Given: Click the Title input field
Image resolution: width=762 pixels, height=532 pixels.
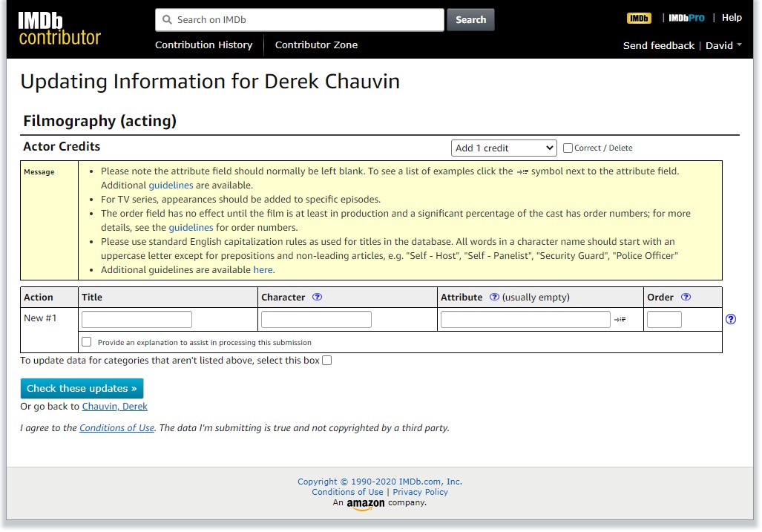Looking at the screenshot, I should (x=137, y=320).
